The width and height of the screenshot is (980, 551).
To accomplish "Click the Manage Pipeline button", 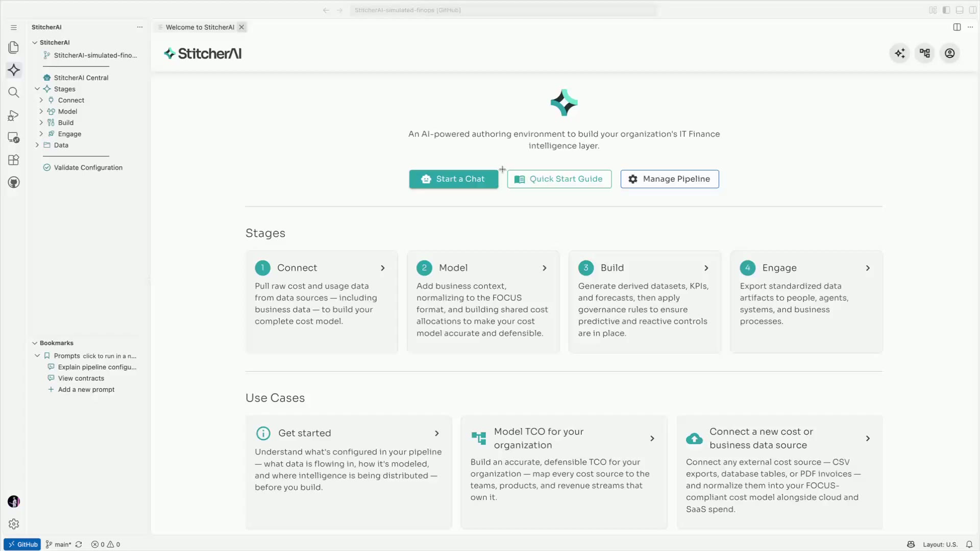I will [x=670, y=179].
